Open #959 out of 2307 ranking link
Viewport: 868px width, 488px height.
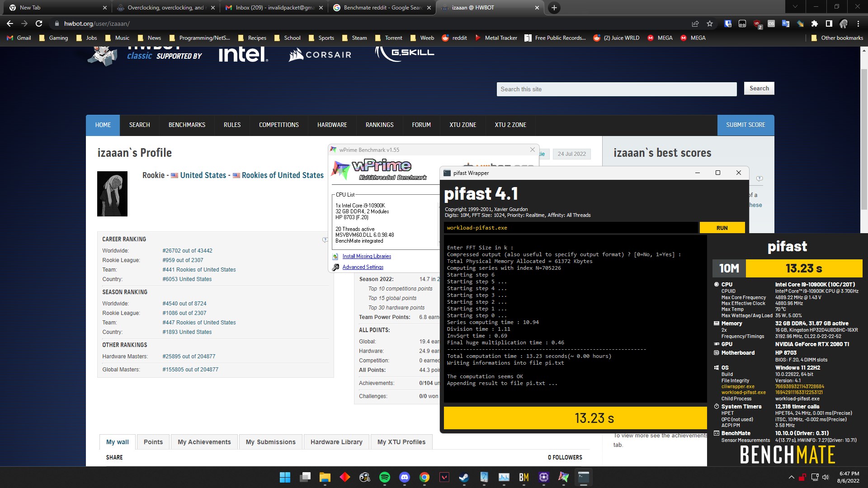click(183, 260)
